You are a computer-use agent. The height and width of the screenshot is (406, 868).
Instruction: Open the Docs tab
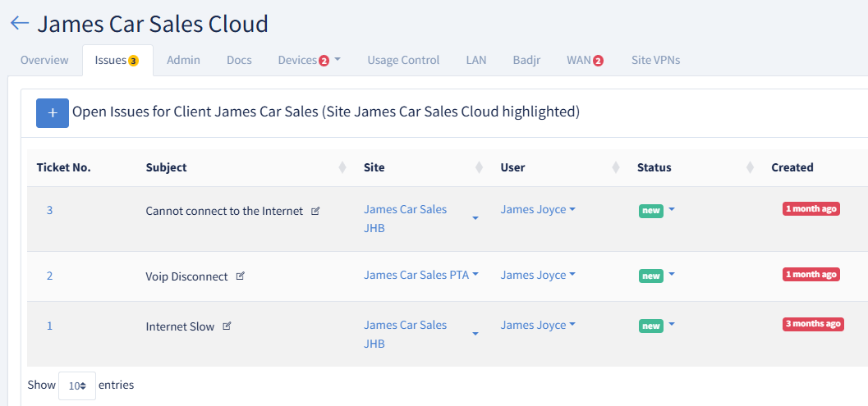pos(239,61)
